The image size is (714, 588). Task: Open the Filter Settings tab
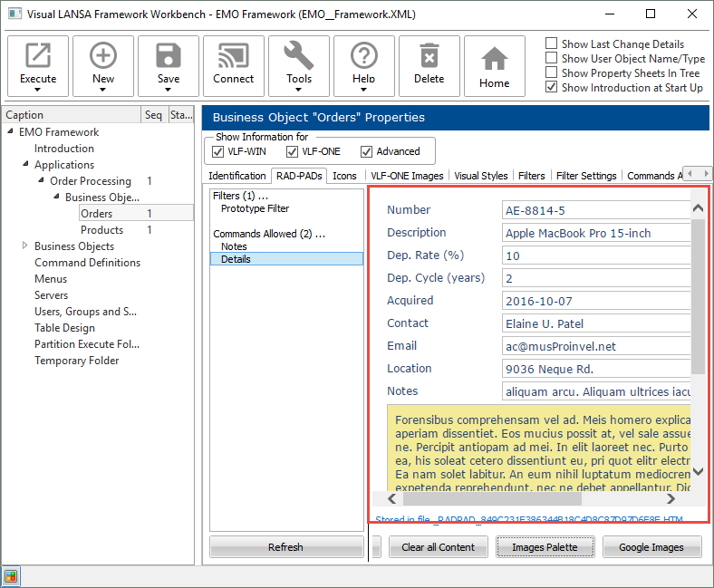click(x=586, y=176)
